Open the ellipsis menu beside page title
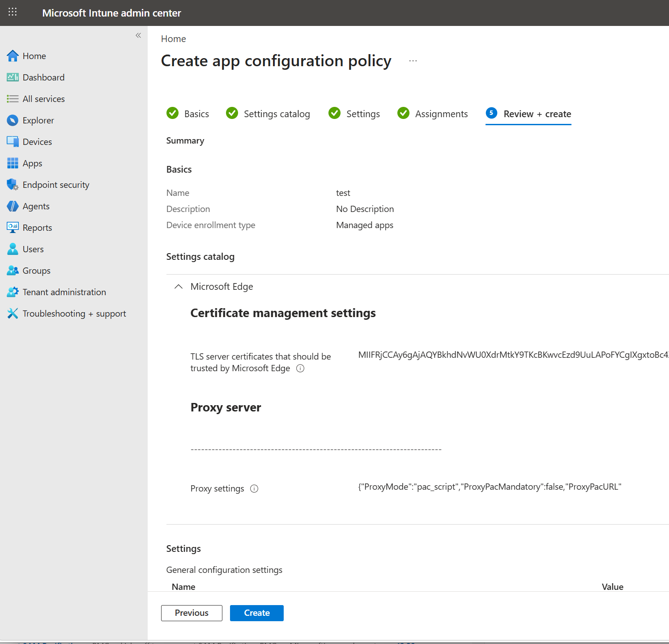The image size is (669, 644). 413,61
